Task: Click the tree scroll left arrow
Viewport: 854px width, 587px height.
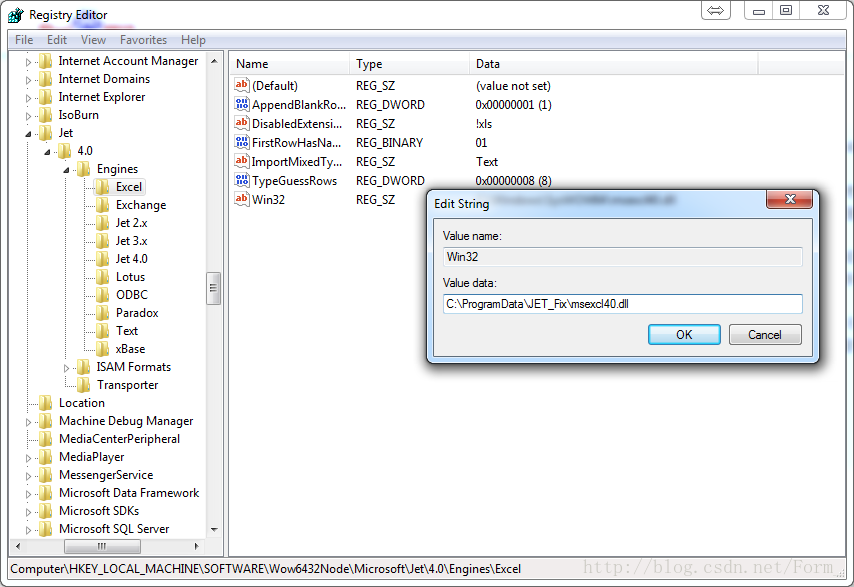Action: point(18,546)
